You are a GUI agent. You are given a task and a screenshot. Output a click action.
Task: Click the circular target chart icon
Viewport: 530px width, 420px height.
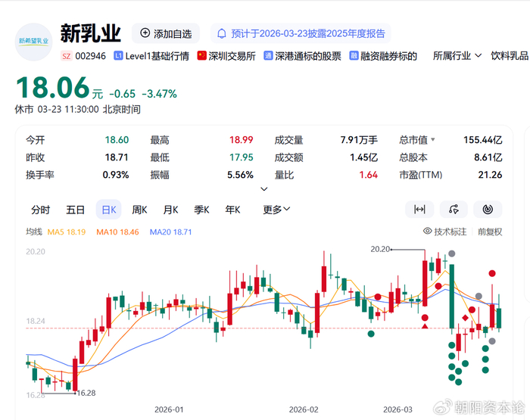tap(488, 210)
